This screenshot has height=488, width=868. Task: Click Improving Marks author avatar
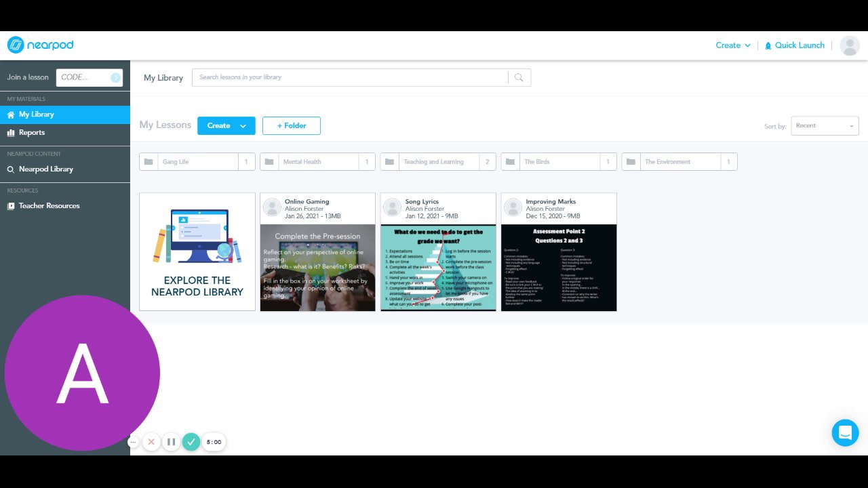tap(513, 207)
